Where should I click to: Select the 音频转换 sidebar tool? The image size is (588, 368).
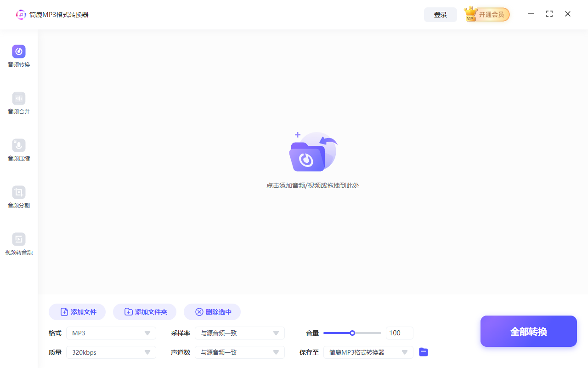(18, 55)
